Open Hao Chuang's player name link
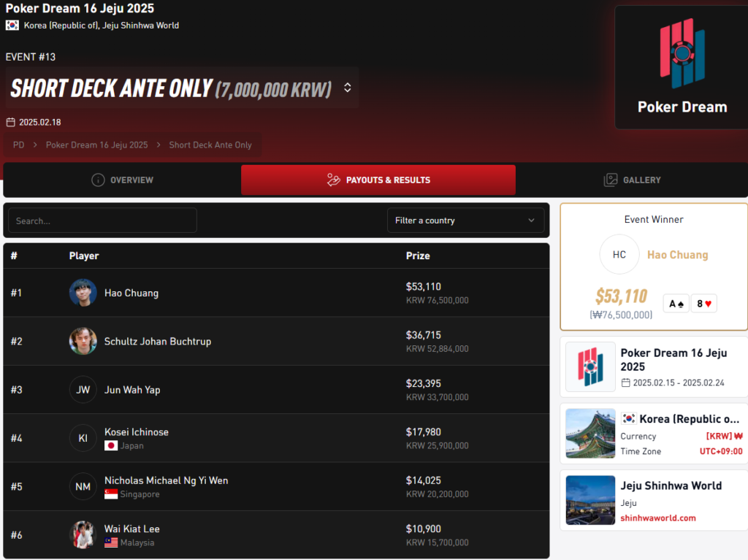748x560 pixels. [131, 293]
